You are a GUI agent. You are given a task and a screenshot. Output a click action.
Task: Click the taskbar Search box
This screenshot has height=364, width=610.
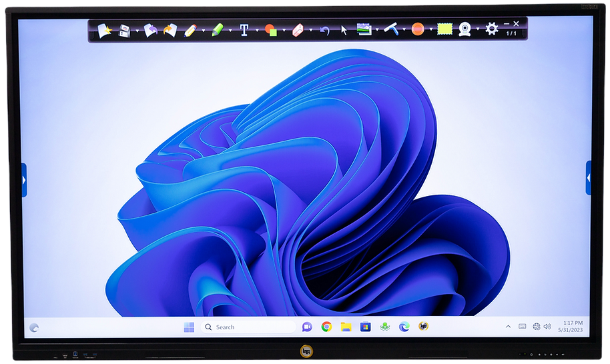pyautogui.click(x=248, y=327)
